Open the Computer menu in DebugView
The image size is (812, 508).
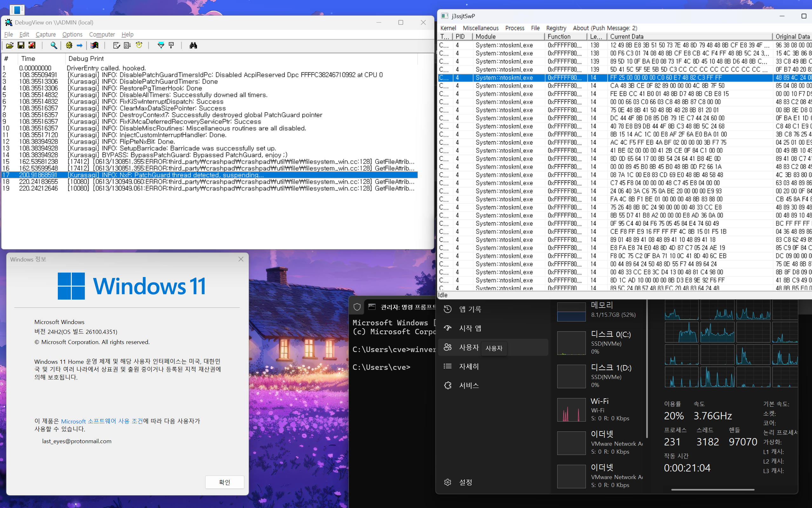click(x=102, y=34)
